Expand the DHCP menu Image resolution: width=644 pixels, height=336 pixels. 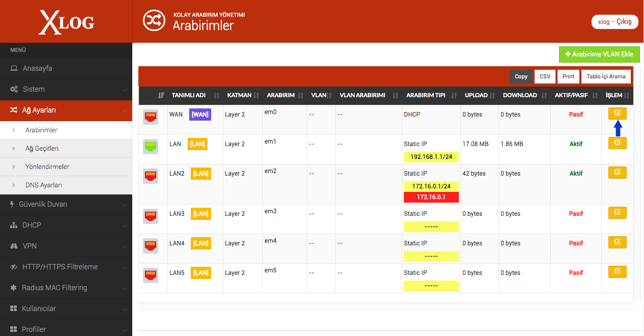(66, 225)
